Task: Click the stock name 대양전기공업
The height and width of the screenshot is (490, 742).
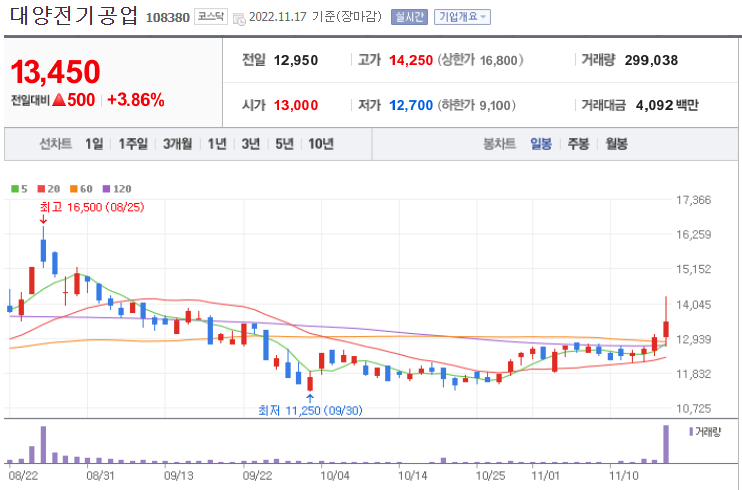Action: [74, 15]
